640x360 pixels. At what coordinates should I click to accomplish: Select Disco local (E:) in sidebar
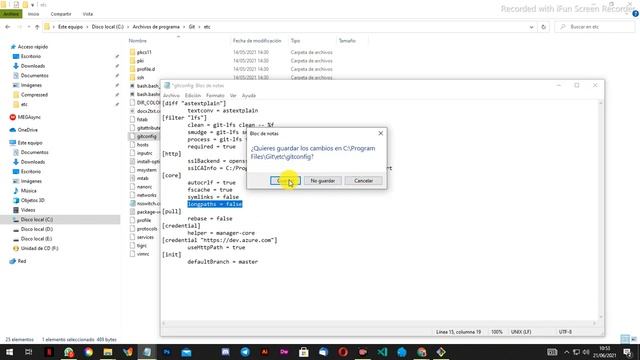coord(36,239)
